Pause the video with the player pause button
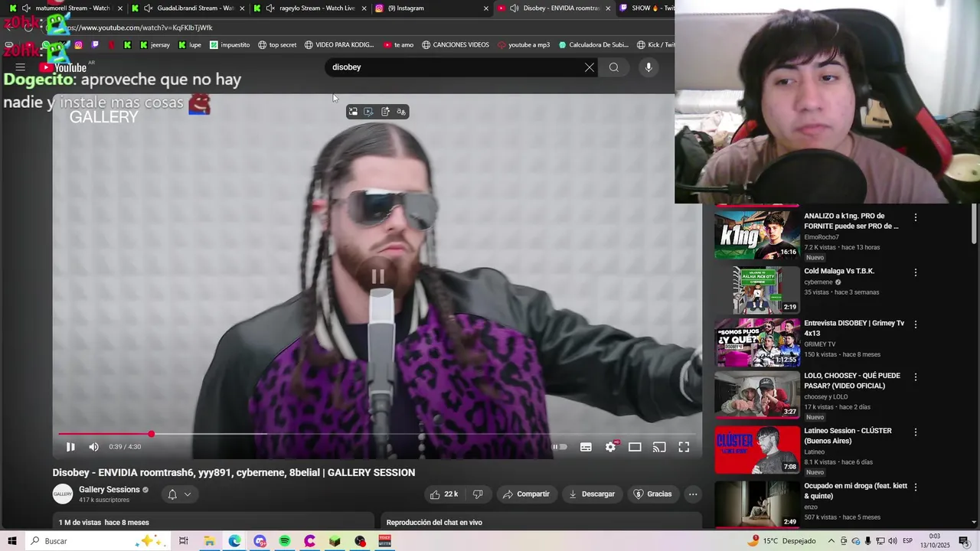The image size is (980, 551). [x=70, y=447]
